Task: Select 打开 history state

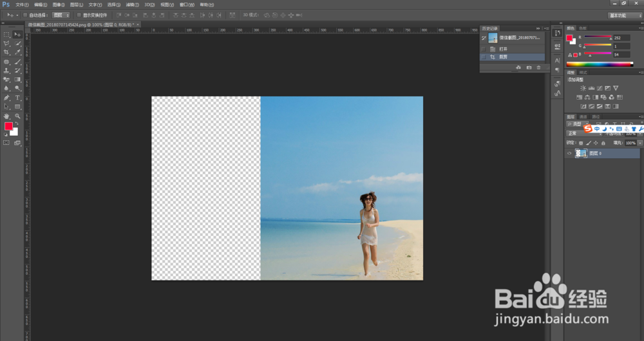Action: tap(513, 49)
